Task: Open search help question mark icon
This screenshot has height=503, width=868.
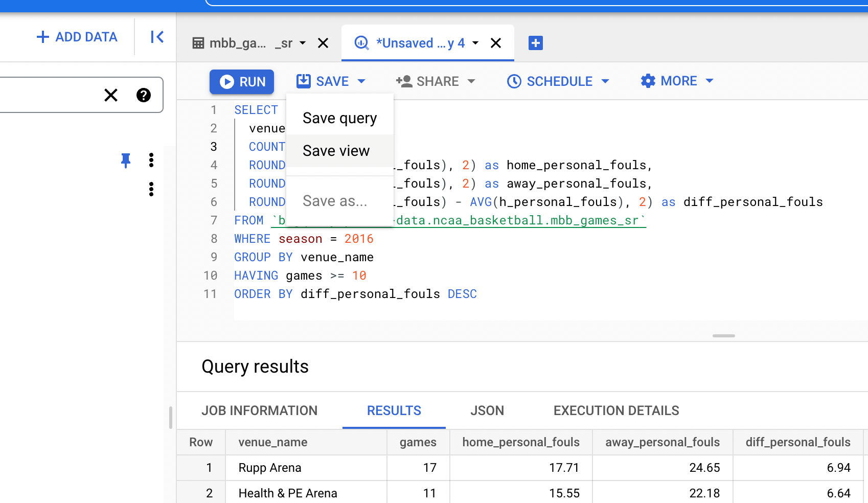Action: point(144,95)
